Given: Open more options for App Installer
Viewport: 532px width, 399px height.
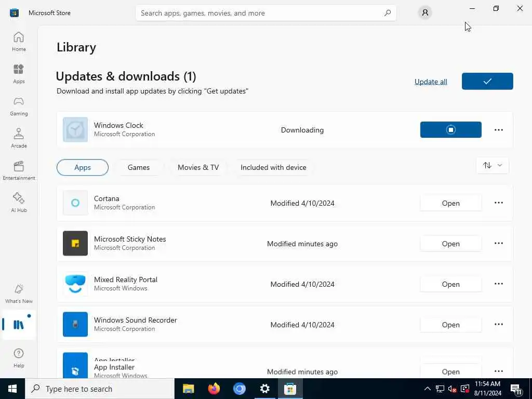Looking at the screenshot, I should tap(498, 371).
